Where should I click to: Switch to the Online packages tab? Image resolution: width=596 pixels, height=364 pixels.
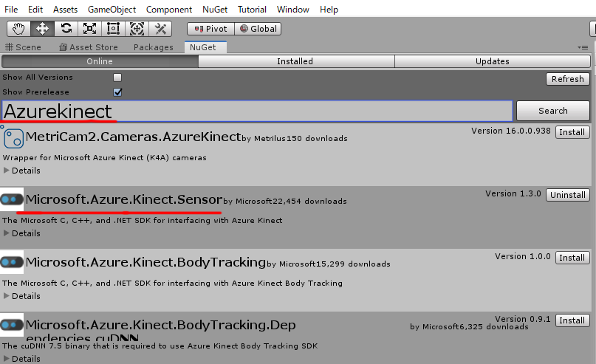point(100,61)
